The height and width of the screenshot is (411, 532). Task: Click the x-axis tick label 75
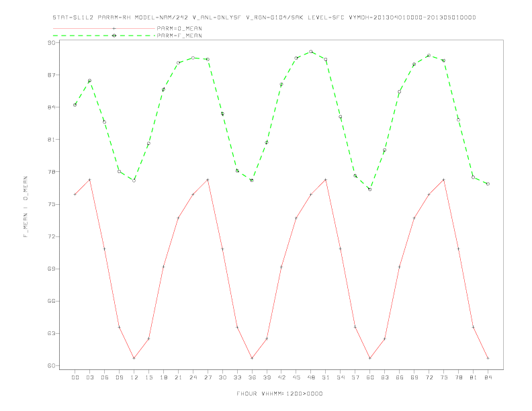coord(444,377)
